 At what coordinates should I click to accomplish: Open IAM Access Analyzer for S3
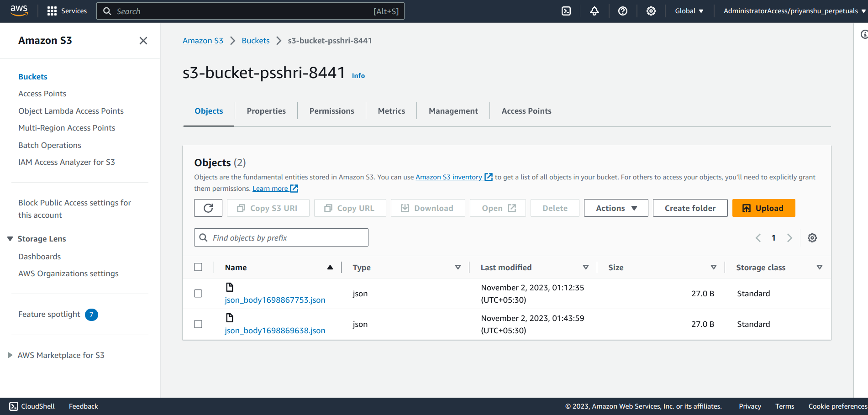[67, 162]
